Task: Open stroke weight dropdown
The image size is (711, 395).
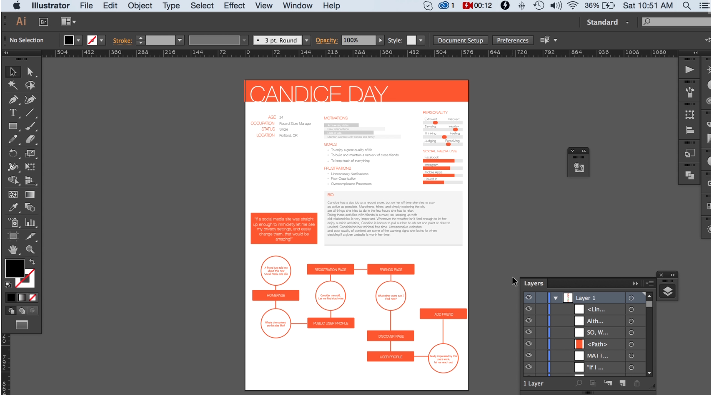Action: point(180,40)
